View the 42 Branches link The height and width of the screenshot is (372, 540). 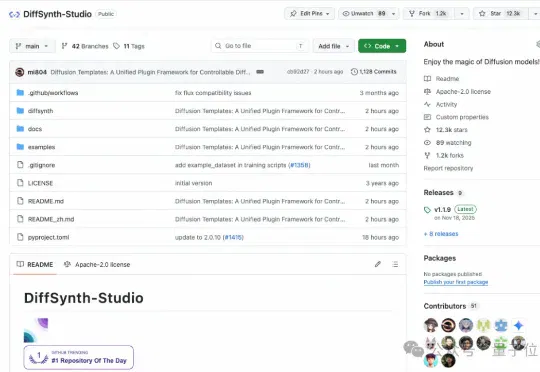[x=85, y=46]
